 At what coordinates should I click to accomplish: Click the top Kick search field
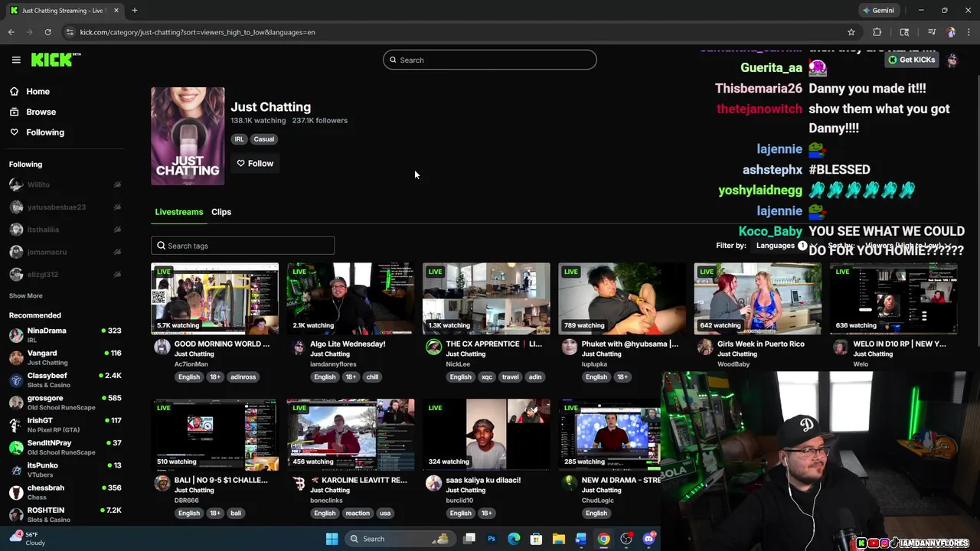(490, 60)
